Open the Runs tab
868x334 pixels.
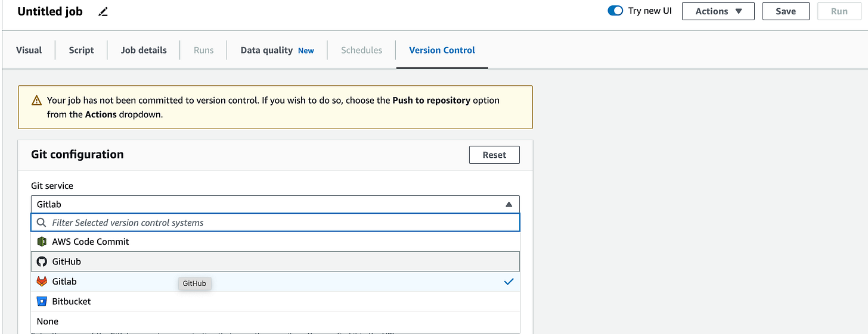pyautogui.click(x=203, y=50)
